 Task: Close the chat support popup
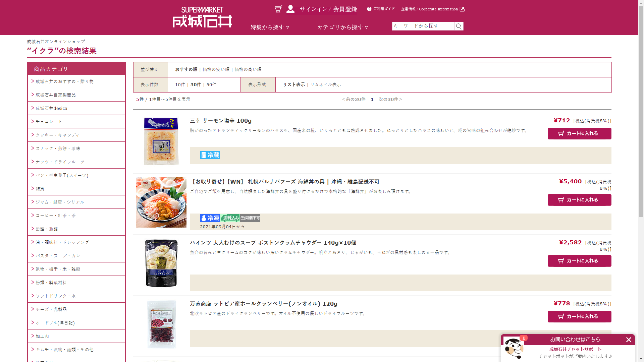coord(629,340)
